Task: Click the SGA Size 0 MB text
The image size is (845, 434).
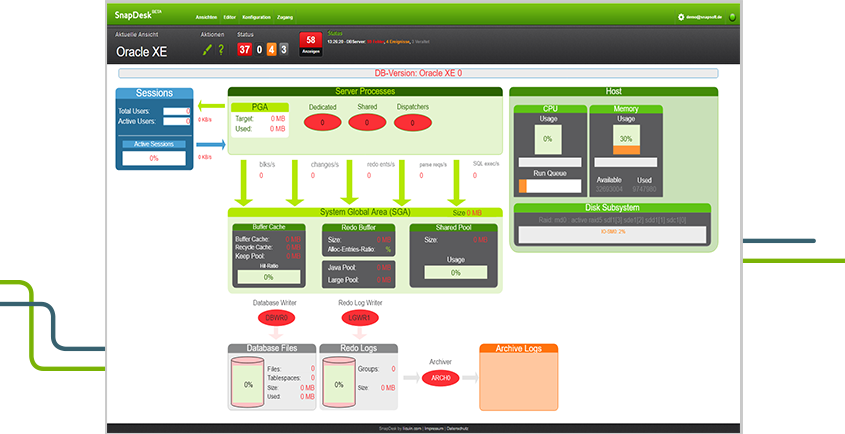Action: [x=467, y=213]
